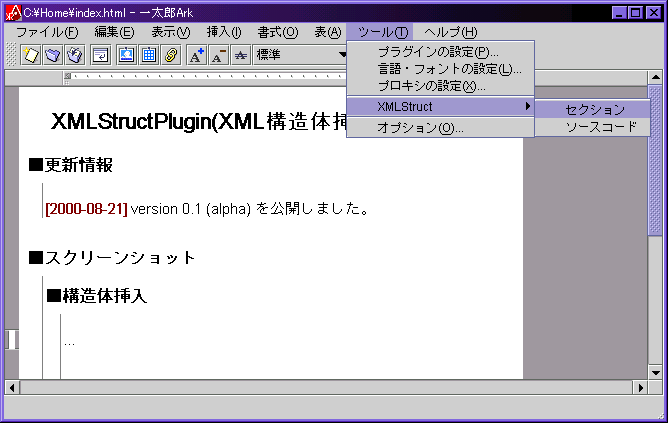Close the ツール(T) menu
This screenshot has width=668, height=423.
pyautogui.click(x=382, y=32)
